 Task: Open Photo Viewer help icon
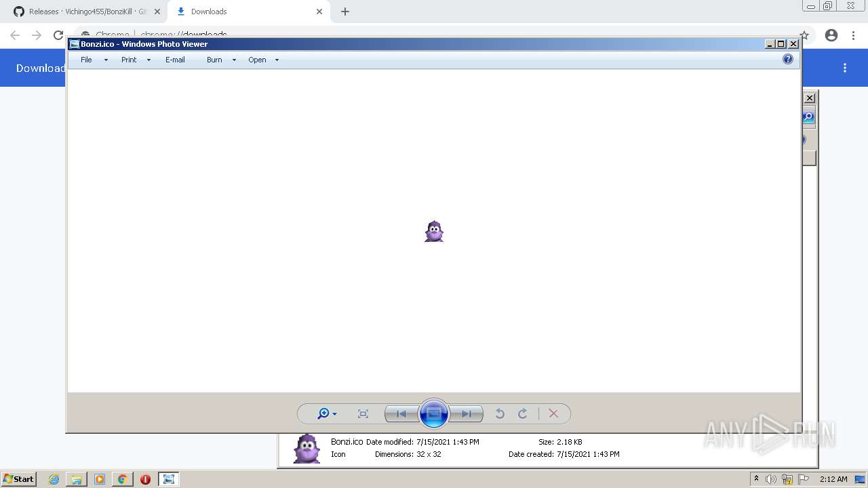pyautogui.click(x=788, y=60)
